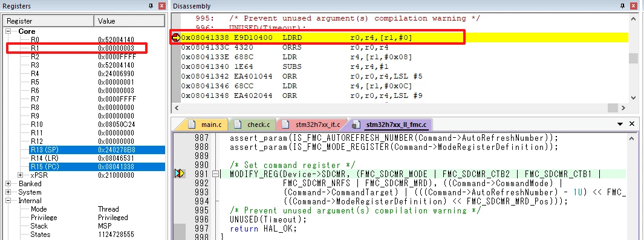Close the Disassembly panel
644x240 pixels.
tap(634, 6)
